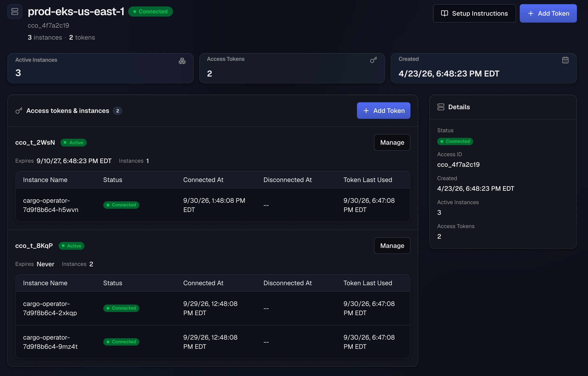The image size is (588, 376).
Task: Click 2 tokens text under the title
Action: pyautogui.click(x=82, y=37)
